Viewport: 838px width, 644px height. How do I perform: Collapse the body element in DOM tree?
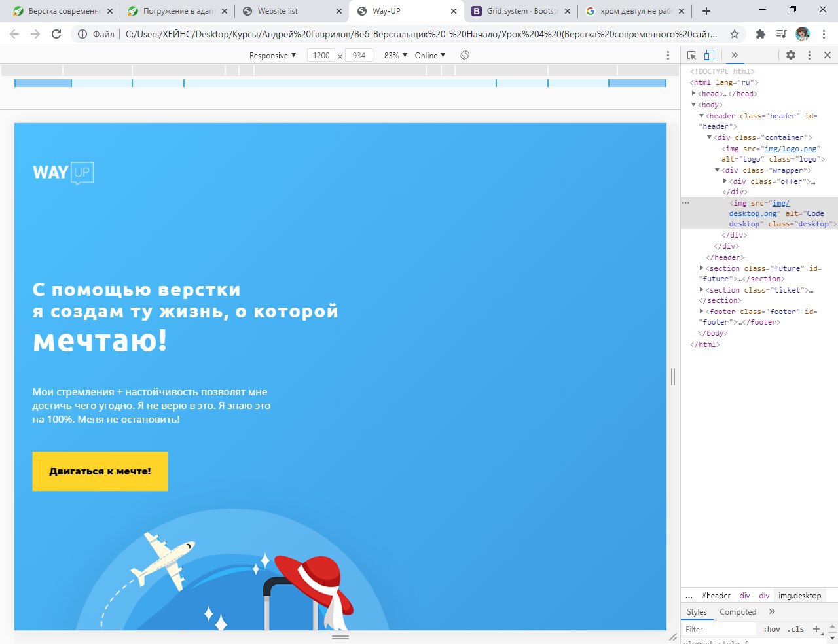[693, 105]
